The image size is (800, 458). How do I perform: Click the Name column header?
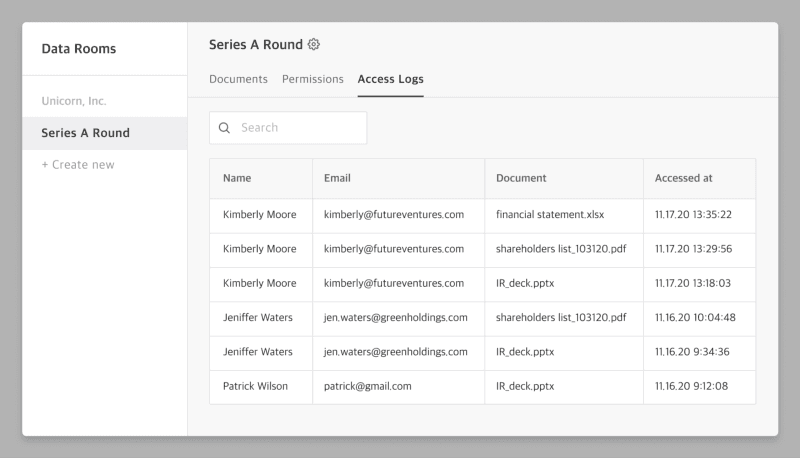pos(237,178)
